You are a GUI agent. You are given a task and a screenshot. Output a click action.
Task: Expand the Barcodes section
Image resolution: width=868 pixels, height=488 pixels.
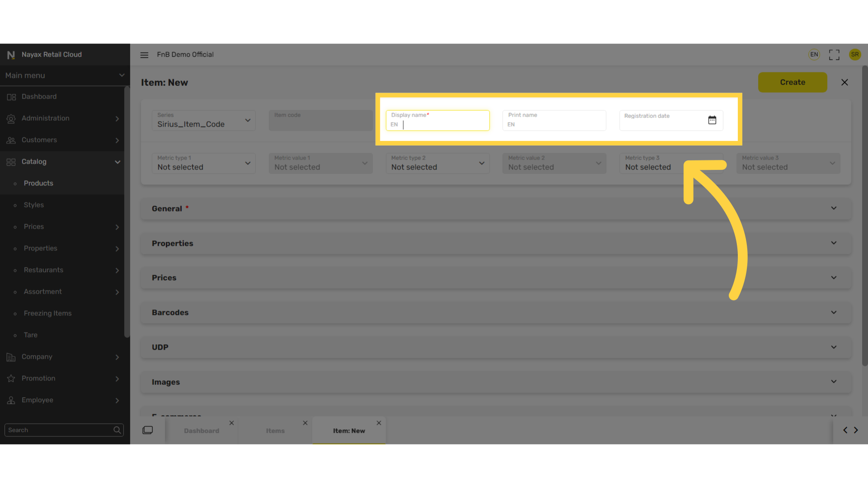[x=496, y=313]
